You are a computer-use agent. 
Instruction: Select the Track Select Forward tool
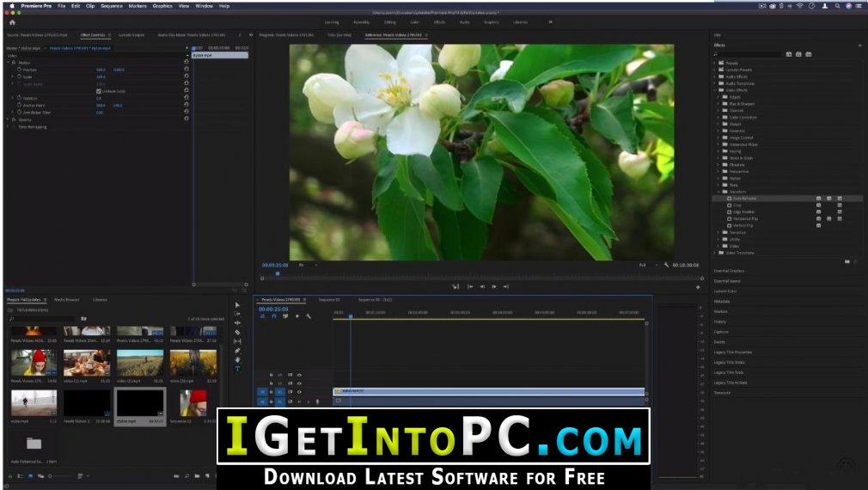coord(237,314)
